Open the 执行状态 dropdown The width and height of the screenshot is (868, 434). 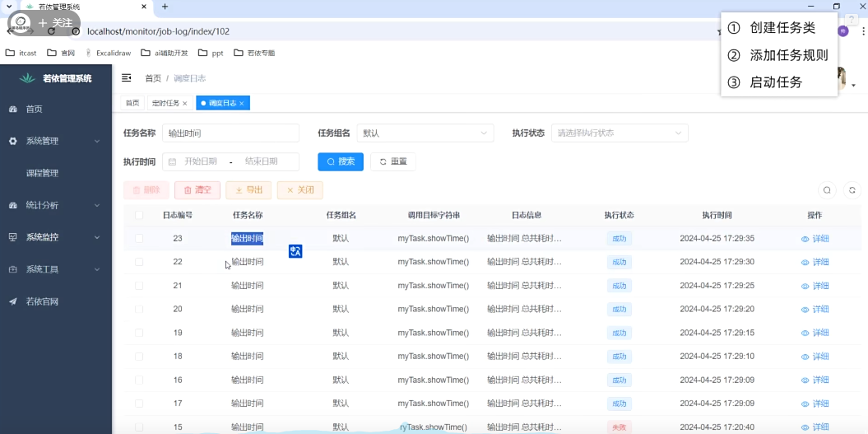(x=620, y=133)
